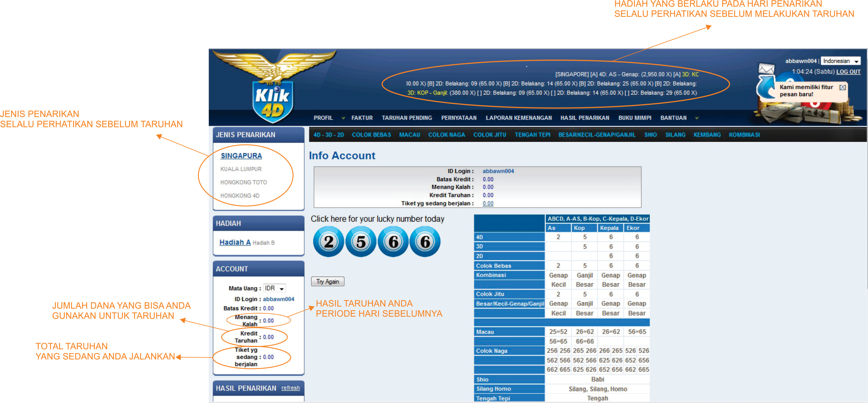Open LAPORAN KEMENANGAN report
This screenshot has height=403, width=868.
pos(518,118)
